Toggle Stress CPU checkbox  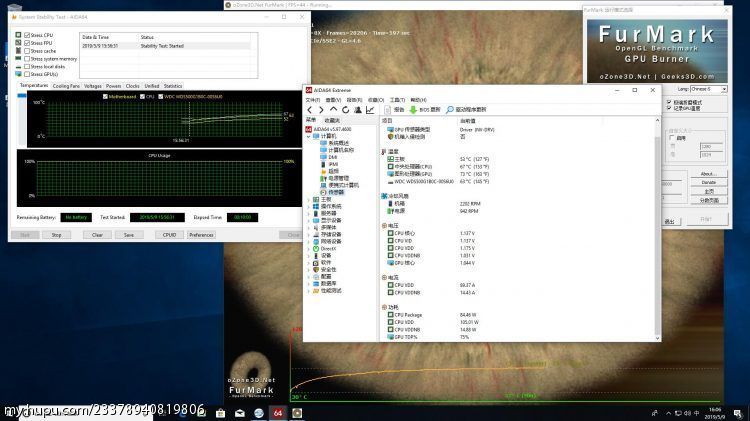click(27, 35)
